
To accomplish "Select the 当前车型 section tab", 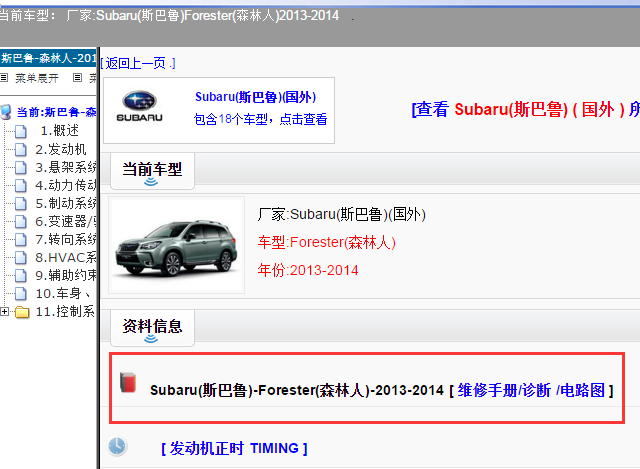I will [152, 171].
